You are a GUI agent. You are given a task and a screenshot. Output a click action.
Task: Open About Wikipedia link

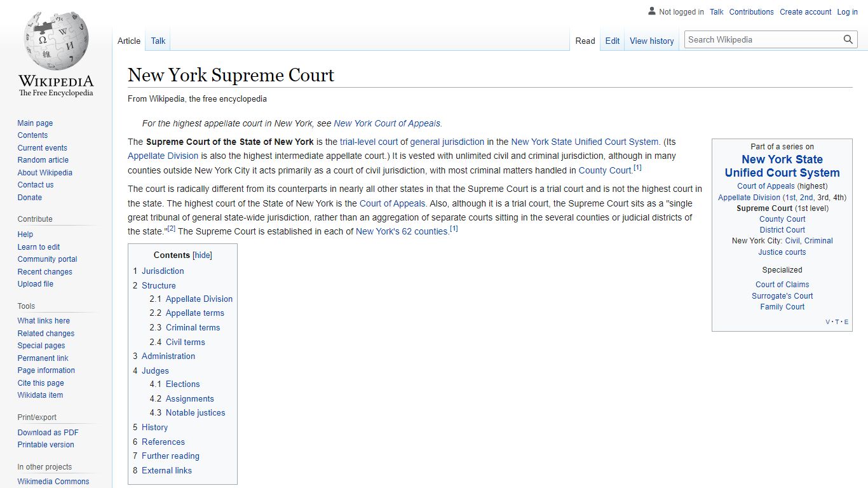(44, 173)
